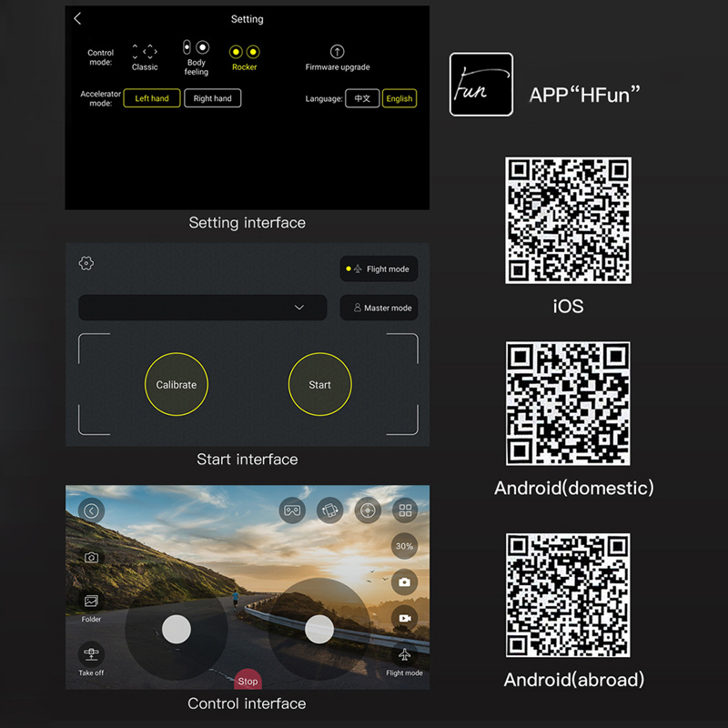This screenshot has width=728, height=728.
Task: Select Classic control mode
Action: (x=145, y=57)
